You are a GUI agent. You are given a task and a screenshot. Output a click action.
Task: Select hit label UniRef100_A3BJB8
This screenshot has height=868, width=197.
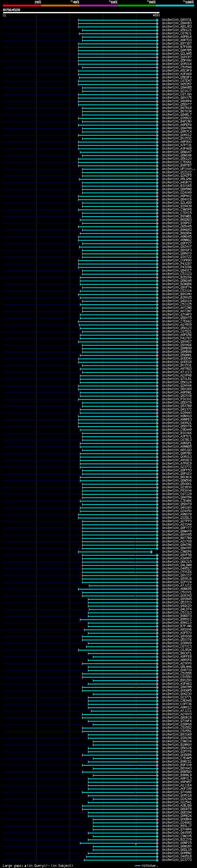[177, 806]
